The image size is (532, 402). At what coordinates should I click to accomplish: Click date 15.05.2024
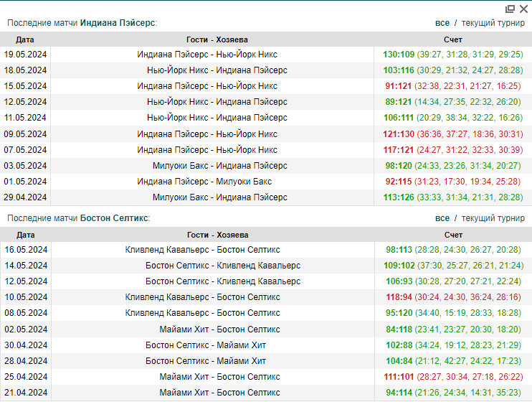(x=25, y=86)
